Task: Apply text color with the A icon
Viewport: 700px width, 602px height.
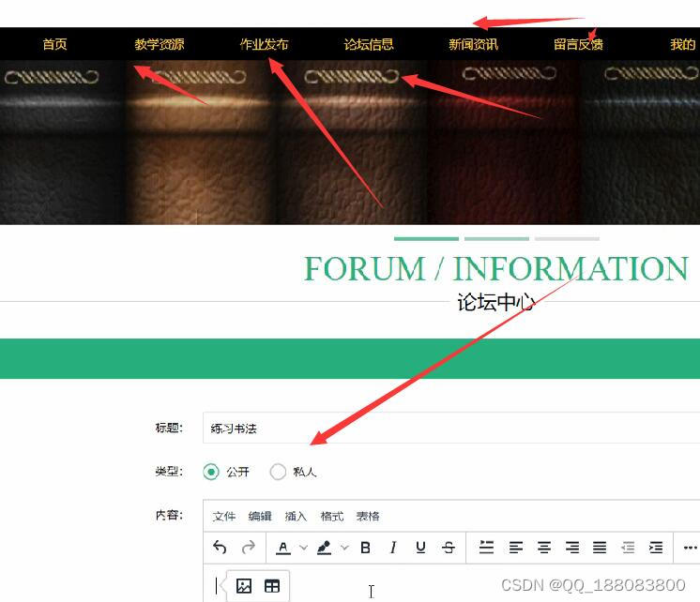Action: coord(283,548)
